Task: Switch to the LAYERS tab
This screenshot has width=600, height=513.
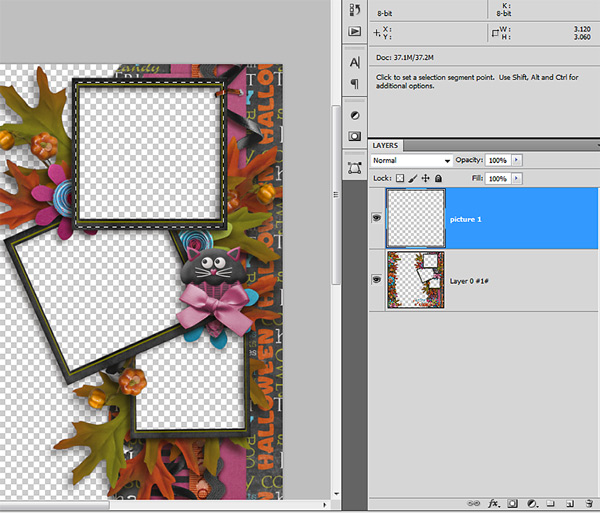Action: [385, 145]
